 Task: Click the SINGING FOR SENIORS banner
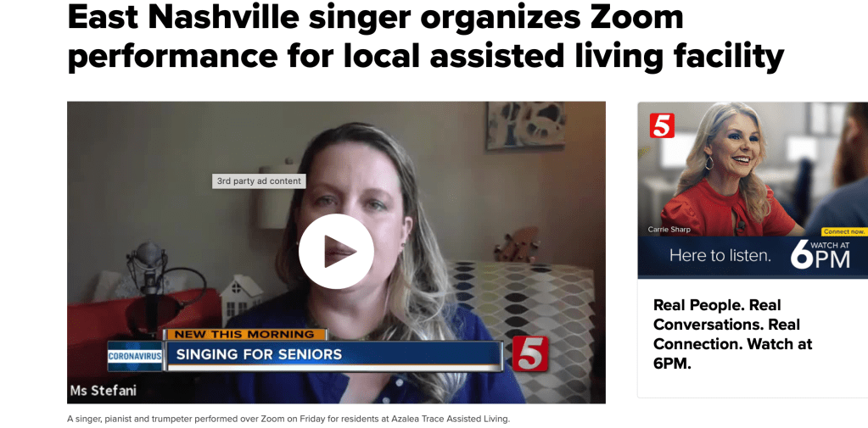point(333,354)
